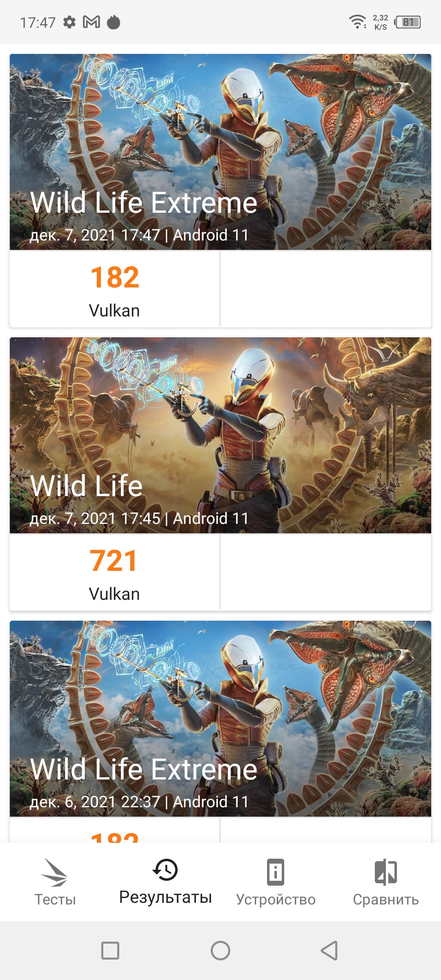Viewport: 441px width, 980px height.
Task: Open recent apps square button
Action: pyautogui.click(x=110, y=951)
